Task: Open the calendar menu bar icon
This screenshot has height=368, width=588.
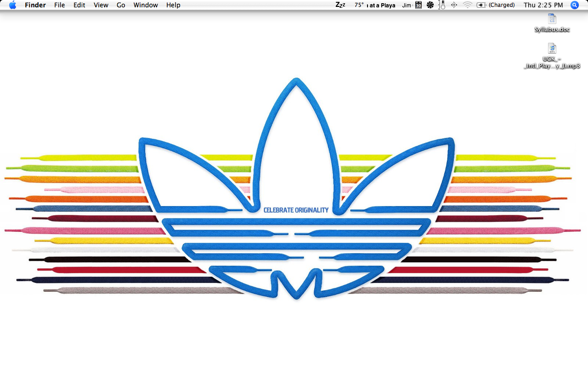Action: [418, 5]
